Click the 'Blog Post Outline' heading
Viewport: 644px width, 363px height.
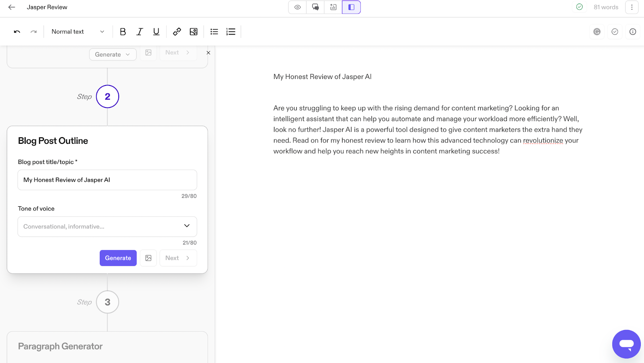point(53,141)
